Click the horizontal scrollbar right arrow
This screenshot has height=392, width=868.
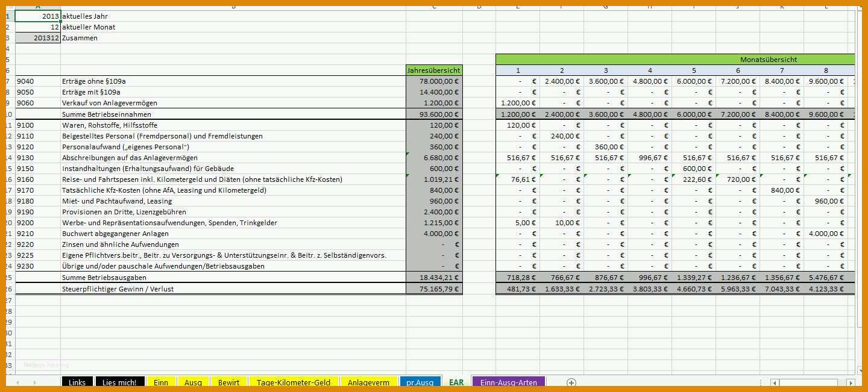851,383
